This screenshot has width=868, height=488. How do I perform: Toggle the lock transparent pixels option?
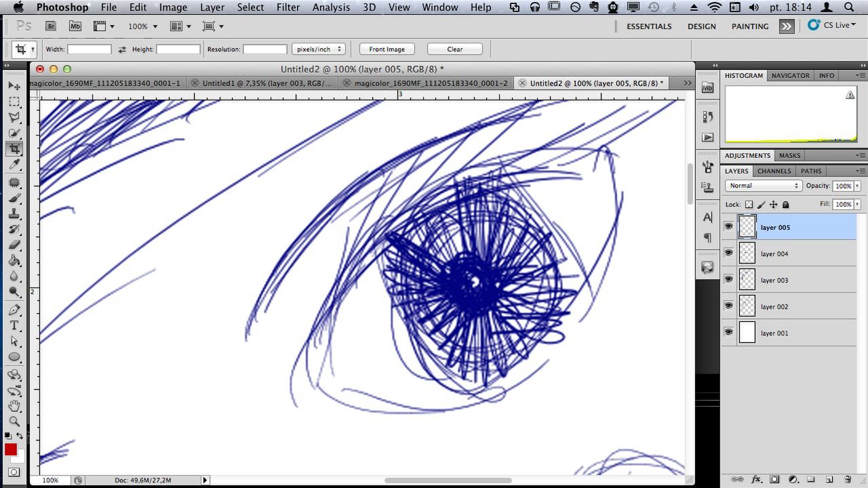pyautogui.click(x=749, y=204)
